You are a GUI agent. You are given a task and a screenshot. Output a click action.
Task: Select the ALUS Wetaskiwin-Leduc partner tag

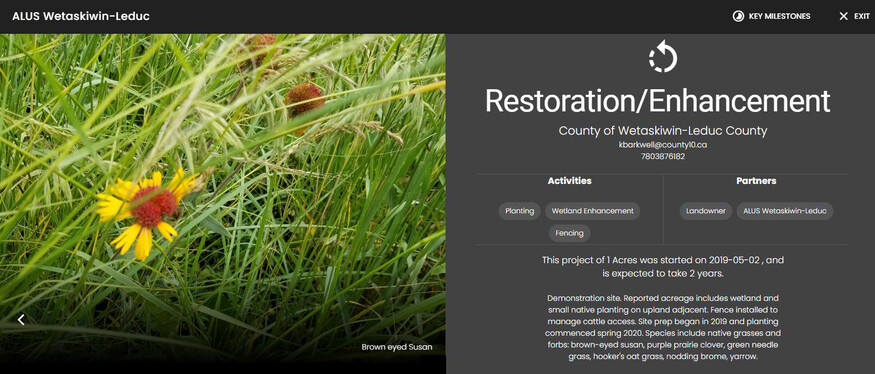(785, 211)
